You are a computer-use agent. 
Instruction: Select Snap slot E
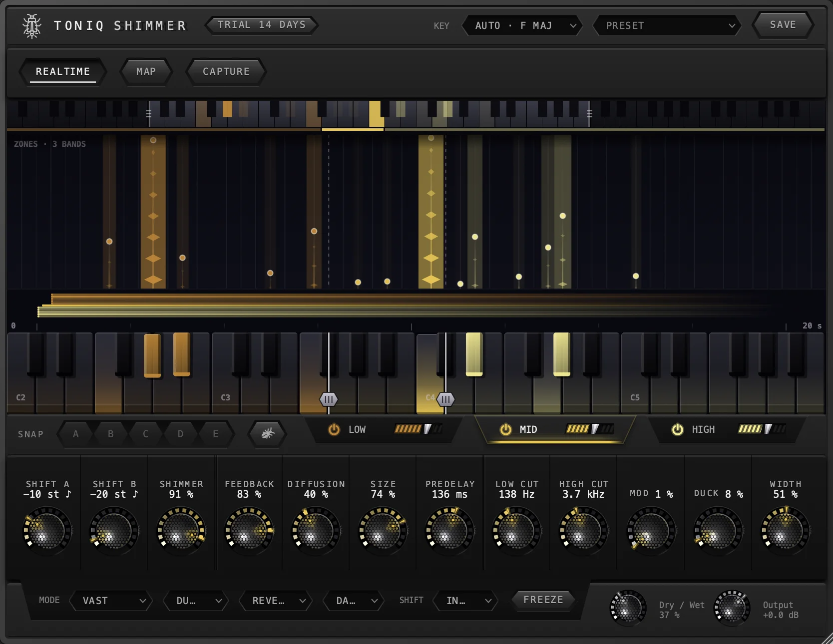216,434
